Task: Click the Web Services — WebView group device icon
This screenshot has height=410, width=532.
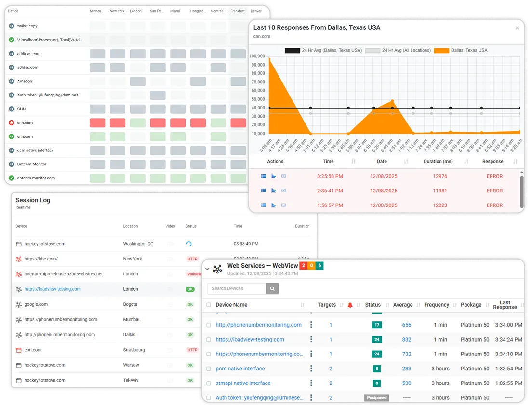Action: click(217, 269)
